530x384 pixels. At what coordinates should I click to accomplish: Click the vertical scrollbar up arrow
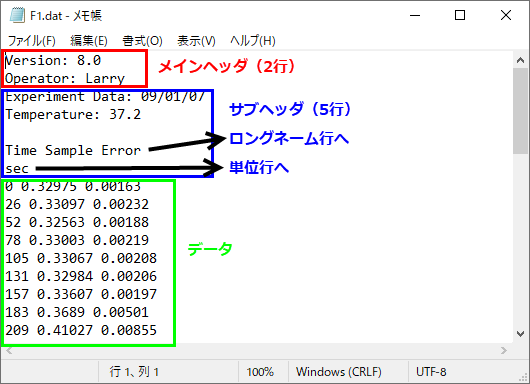click(521, 60)
